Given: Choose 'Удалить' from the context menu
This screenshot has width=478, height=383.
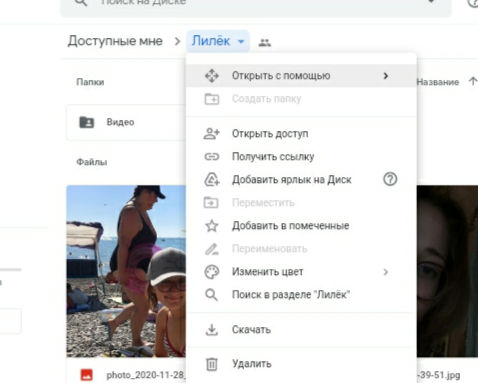Looking at the screenshot, I should tap(301, 364).
